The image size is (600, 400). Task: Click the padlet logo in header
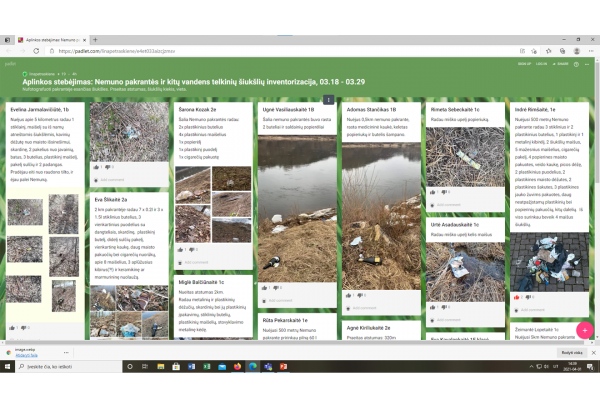click(x=10, y=64)
